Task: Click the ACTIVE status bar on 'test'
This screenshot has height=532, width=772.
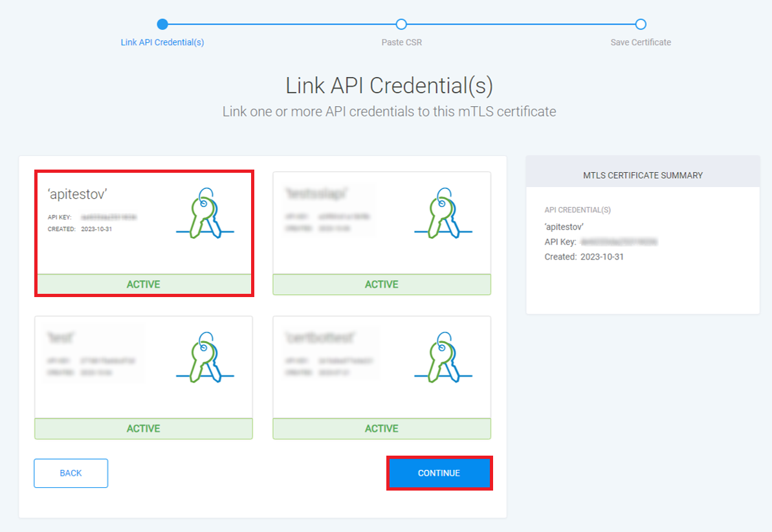Action: 143,429
